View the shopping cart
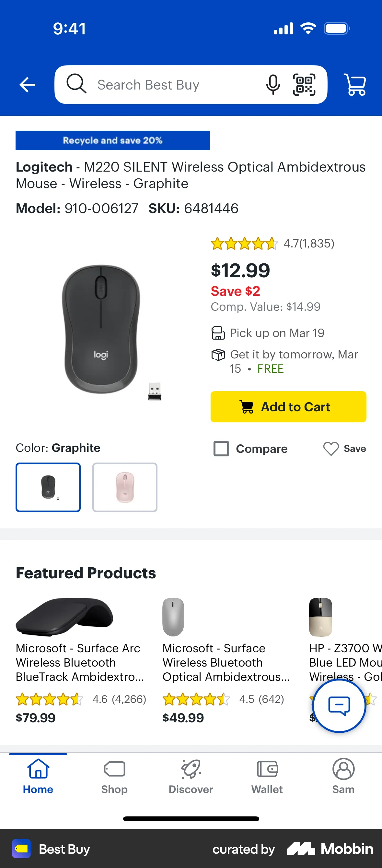The height and width of the screenshot is (868, 382). pos(355,85)
